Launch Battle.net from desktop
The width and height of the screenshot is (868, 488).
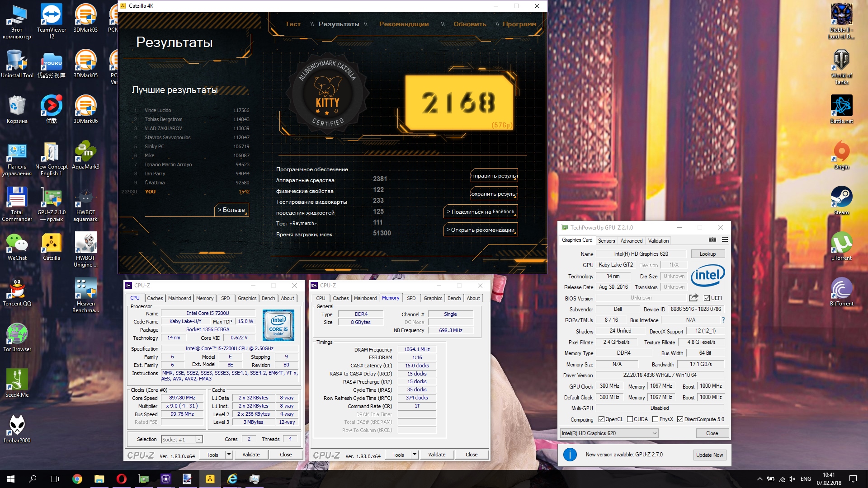841,109
